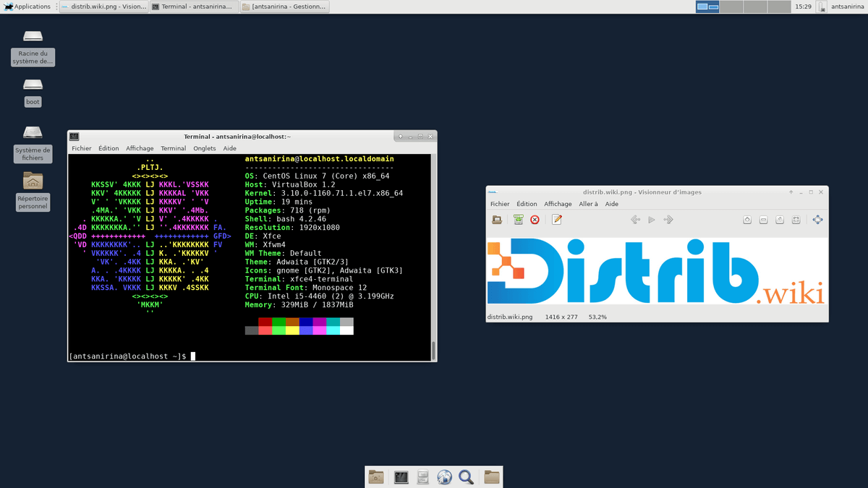Open Aide menu in the Terminal window
The width and height of the screenshot is (868, 488).
coord(230,148)
